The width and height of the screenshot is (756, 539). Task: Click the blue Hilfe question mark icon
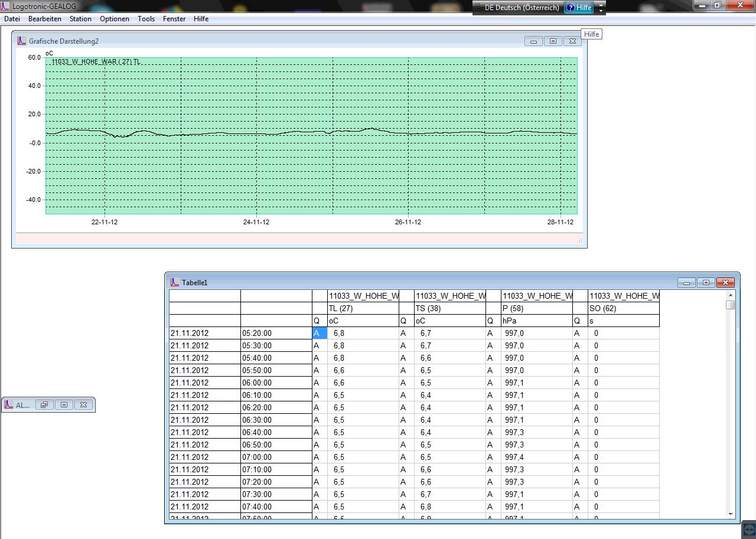pyautogui.click(x=570, y=8)
